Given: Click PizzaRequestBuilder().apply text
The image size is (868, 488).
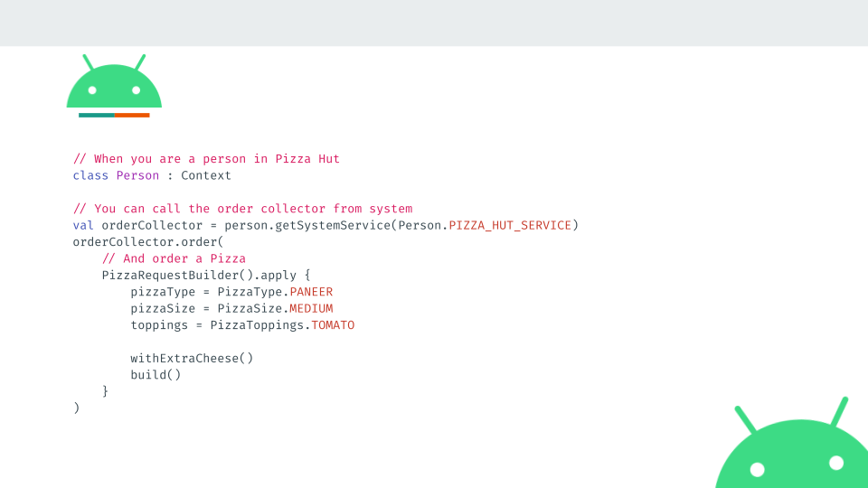Looking at the screenshot, I should pyautogui.click(x=199, y=275).
